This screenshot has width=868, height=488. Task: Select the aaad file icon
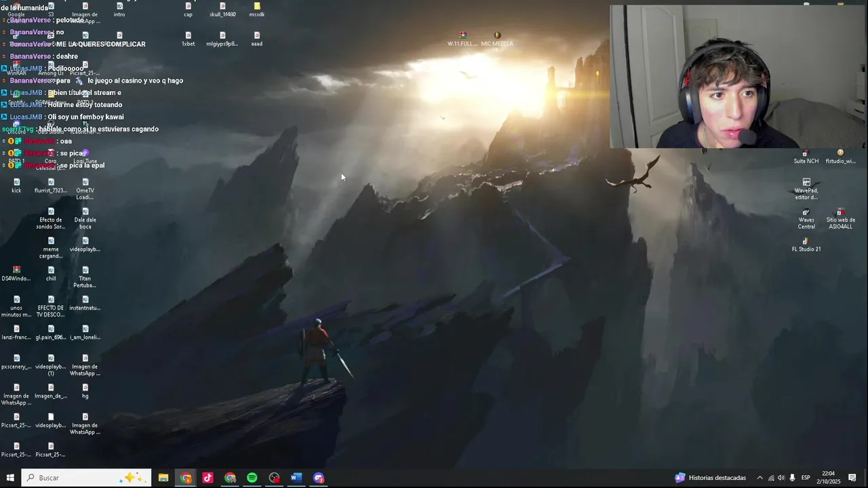pyautogui.click(x=256, y=39)
